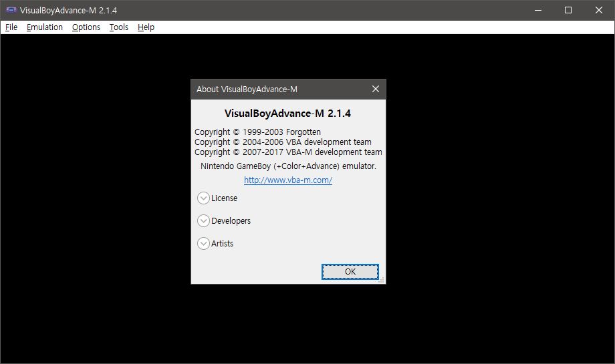This screenshot has height=364, width=615.
Task: Open the http://www.vba-m.com/ link
Action: coord(288,180)
